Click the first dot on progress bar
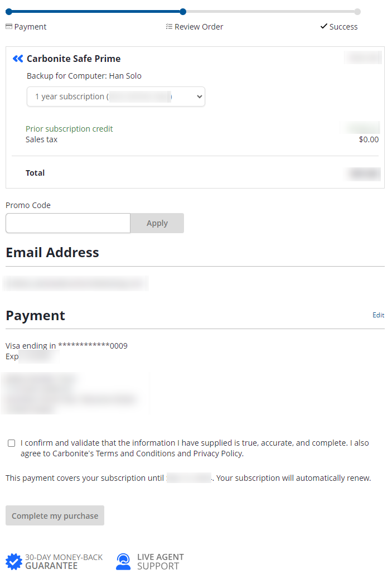 (9, 12)
